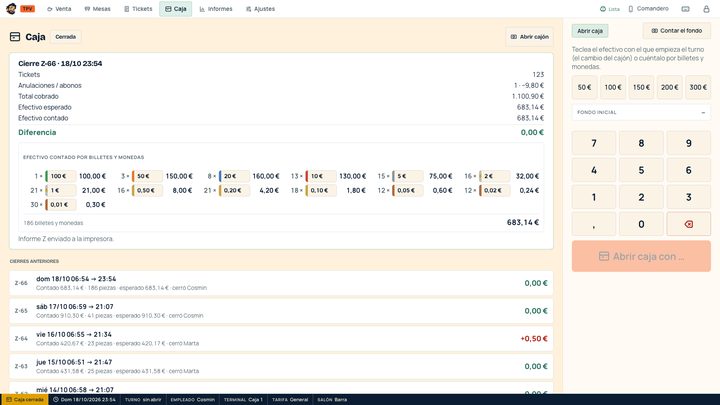The image size is (720, 405).
Task: Tap keypad digit 4
Action: [x=594, y=170]
